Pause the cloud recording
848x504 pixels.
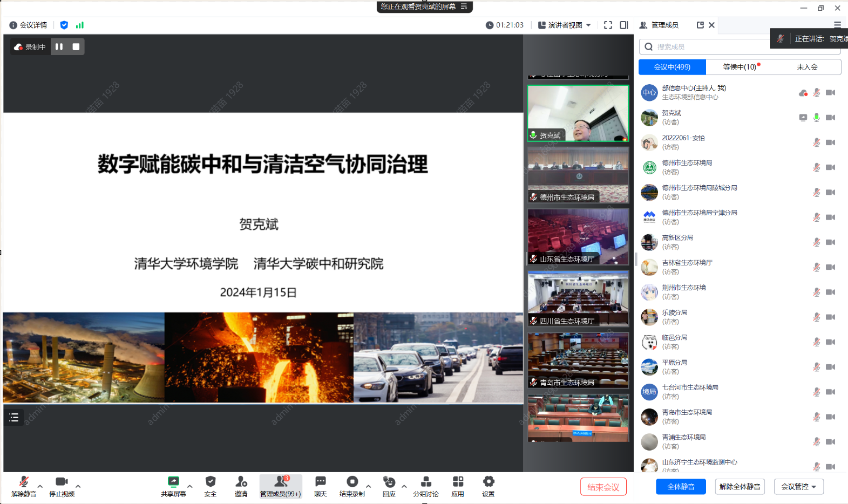pyautogui.click(x=59, y=47)
